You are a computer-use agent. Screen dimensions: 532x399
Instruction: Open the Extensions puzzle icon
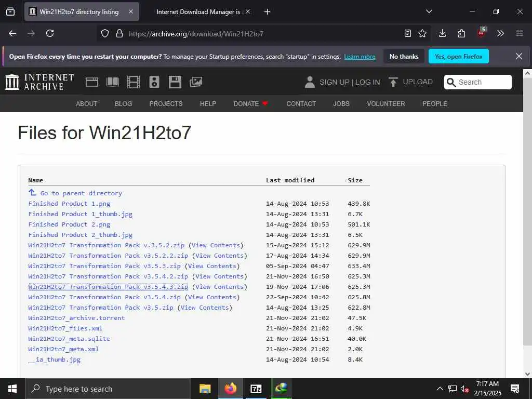tap(461, 33)
